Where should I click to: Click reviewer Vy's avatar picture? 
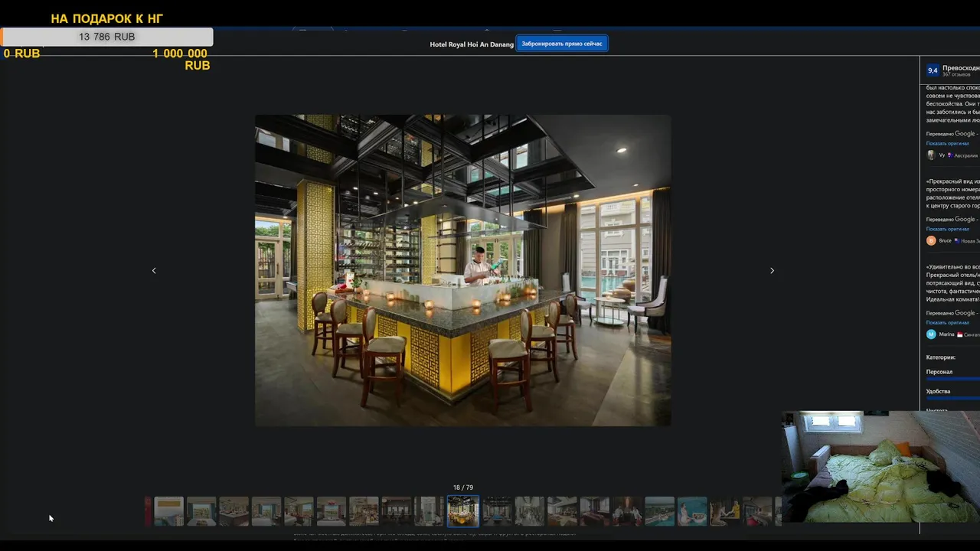[931, 155]
